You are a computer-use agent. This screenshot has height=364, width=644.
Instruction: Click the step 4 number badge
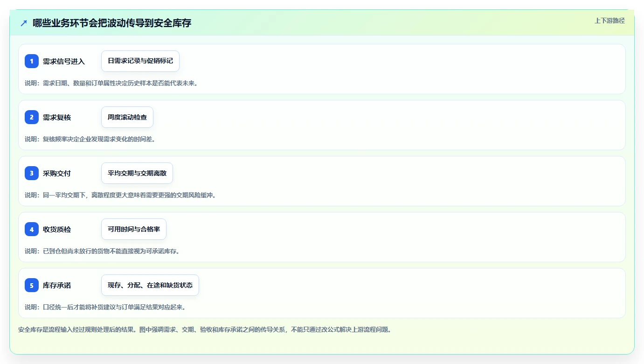(32, 229)
